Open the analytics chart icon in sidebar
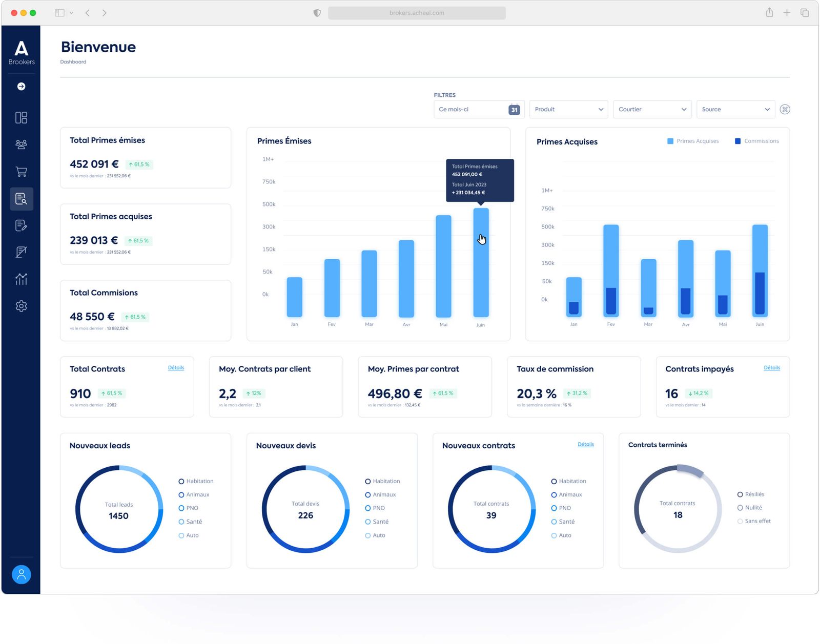The image size is (820, 644). [21, 279]
